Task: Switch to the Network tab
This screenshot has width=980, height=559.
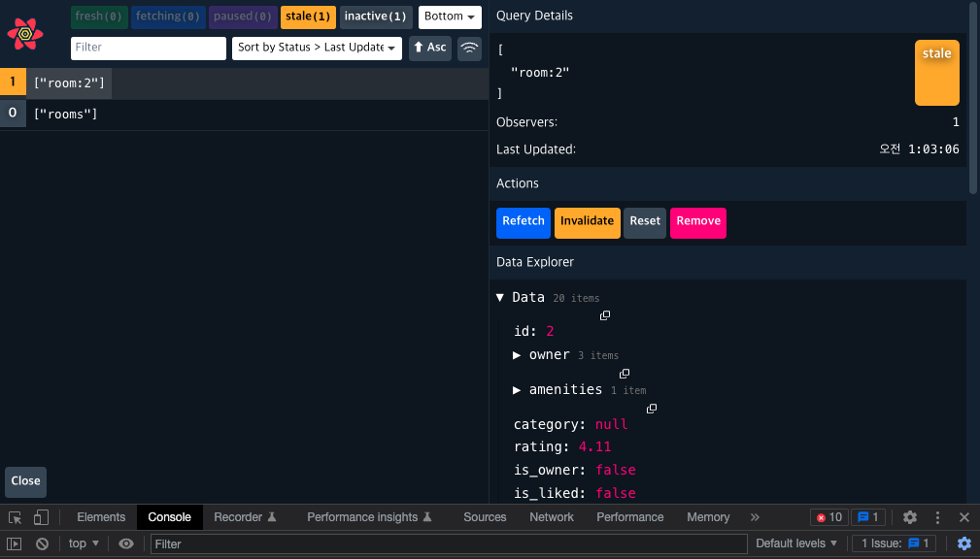Action: click(x=552, y=517)
